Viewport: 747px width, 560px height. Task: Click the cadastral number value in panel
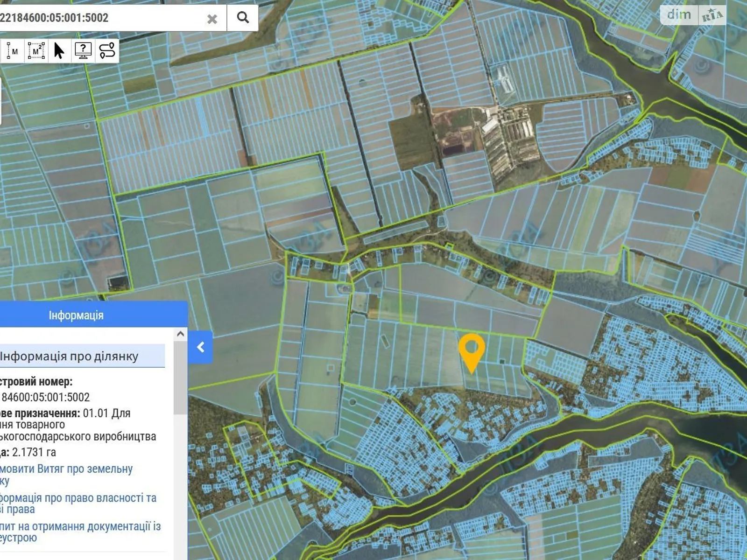46,397
